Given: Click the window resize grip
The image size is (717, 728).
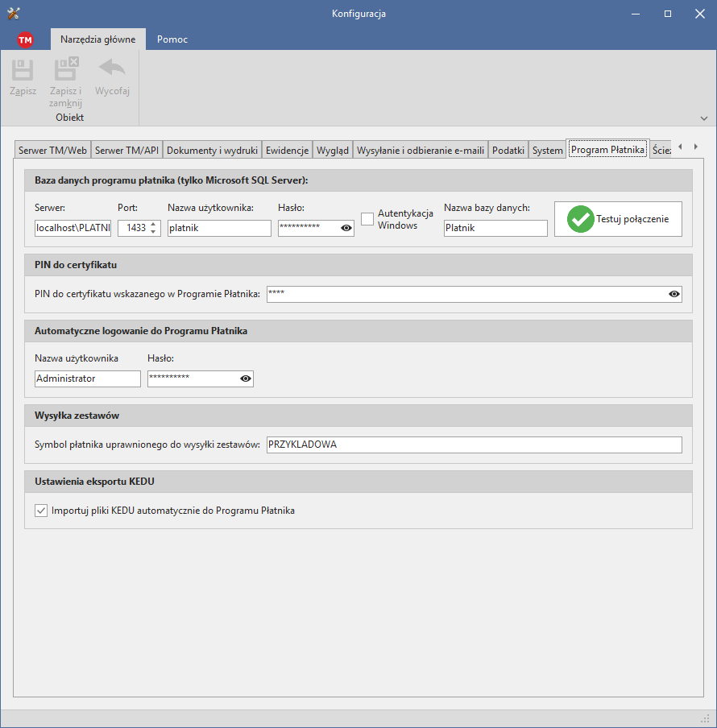Looking at the screenshot, I should (705, 718).
